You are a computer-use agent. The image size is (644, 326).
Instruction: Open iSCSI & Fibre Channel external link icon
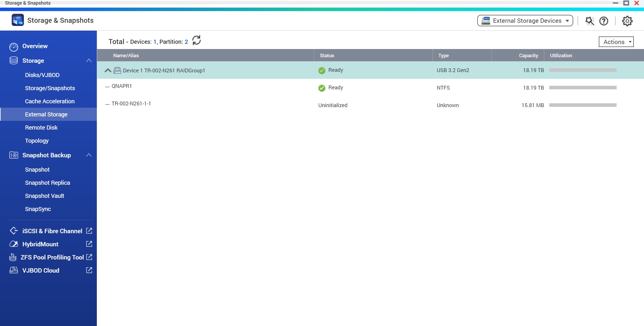[89, 231]
